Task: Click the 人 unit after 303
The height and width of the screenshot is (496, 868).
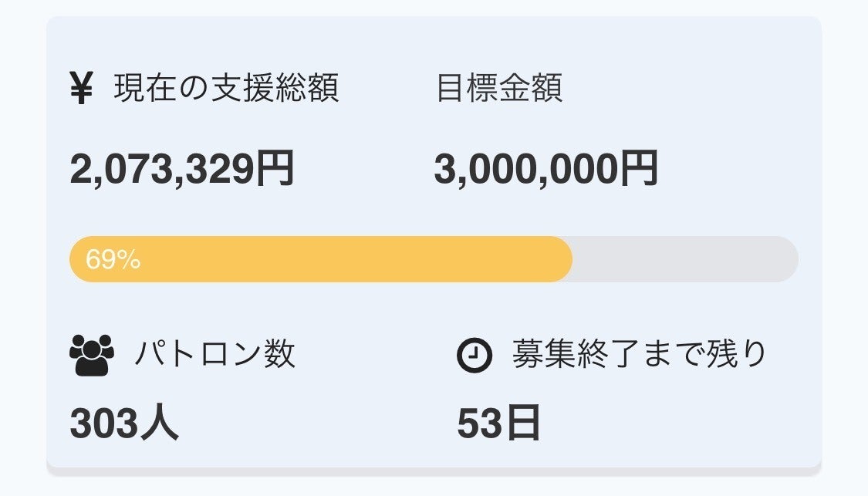Action: coord(158,423)
